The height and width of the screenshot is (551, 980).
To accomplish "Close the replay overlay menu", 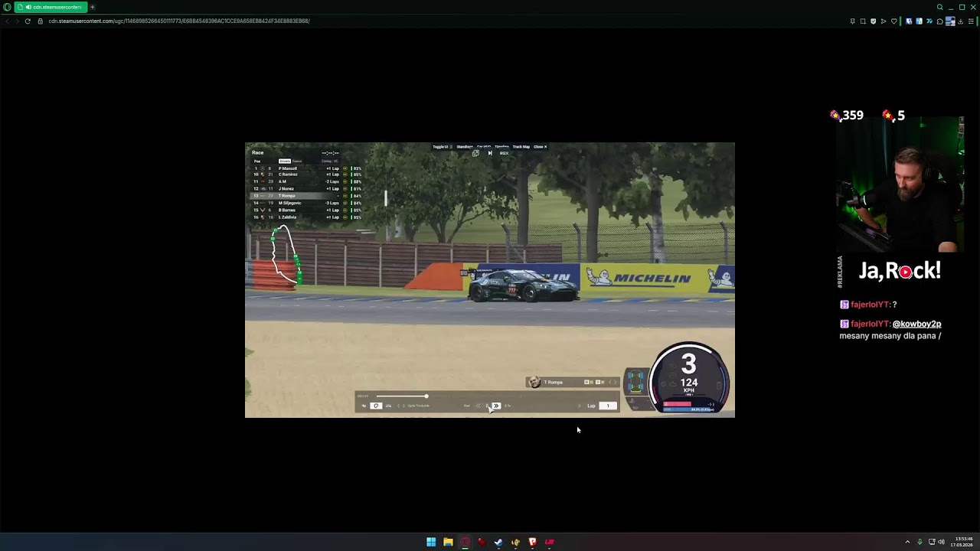I will [x=540, y=147].
